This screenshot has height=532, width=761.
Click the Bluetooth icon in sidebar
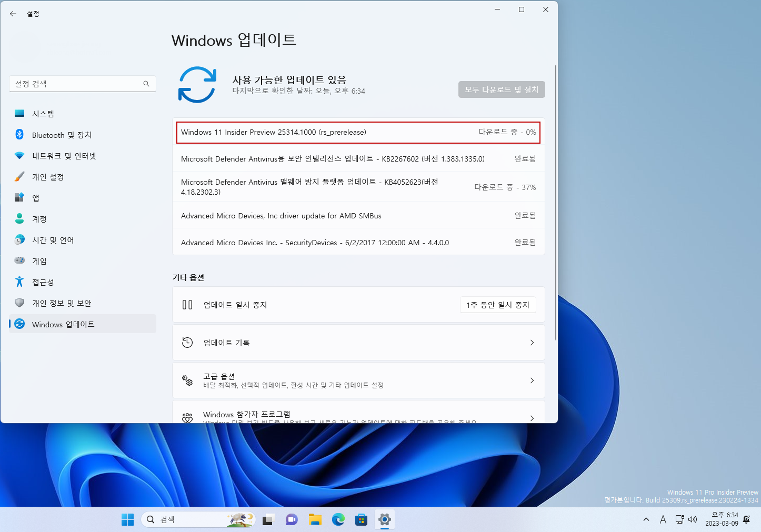19,134
